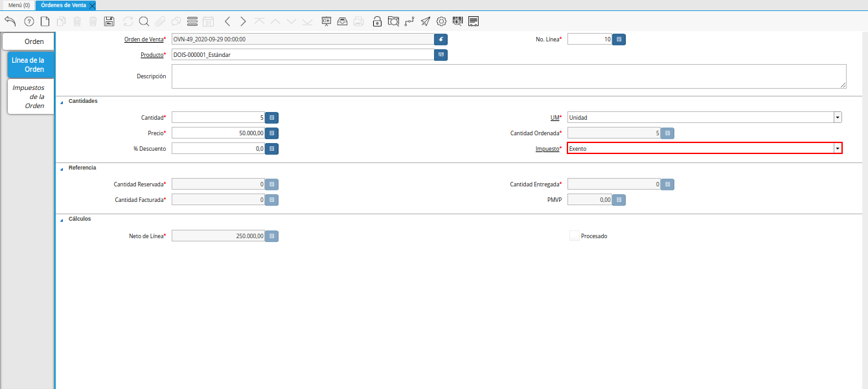The width and height of the screenshot is (868, 389).
Task: Click the Cantidad input field
Action: pyautogui.click(x=218, y=118)
